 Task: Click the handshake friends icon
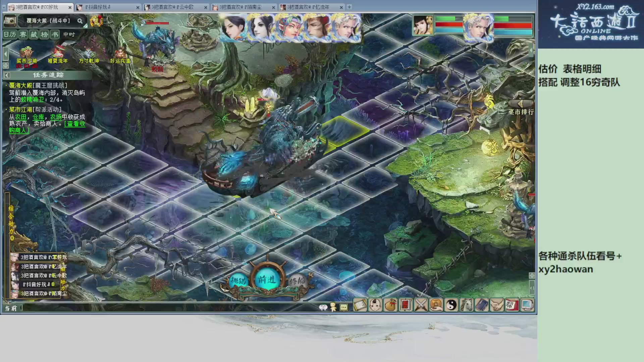[497, 305]
